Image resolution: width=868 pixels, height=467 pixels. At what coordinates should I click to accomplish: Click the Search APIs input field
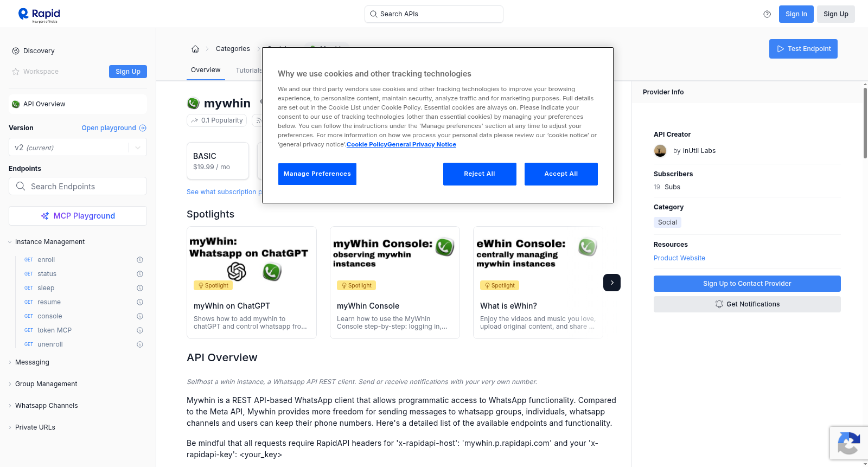click(434, 14)
